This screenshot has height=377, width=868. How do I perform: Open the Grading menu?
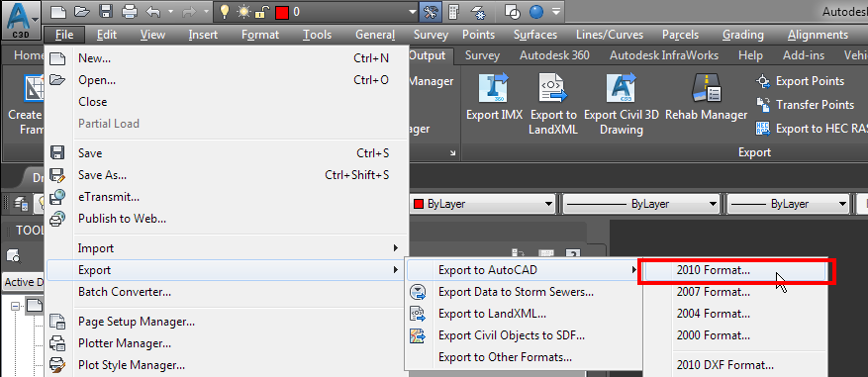coord(743,35)
